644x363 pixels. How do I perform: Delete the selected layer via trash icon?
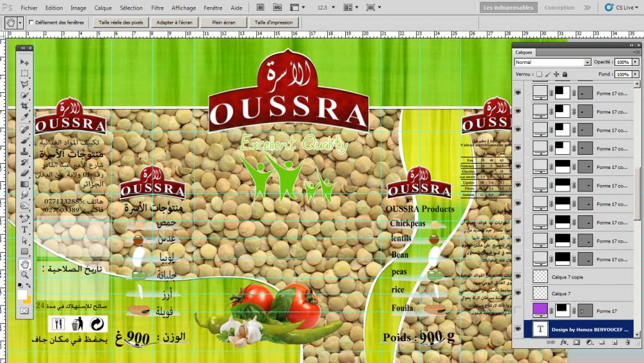point(627,342)
